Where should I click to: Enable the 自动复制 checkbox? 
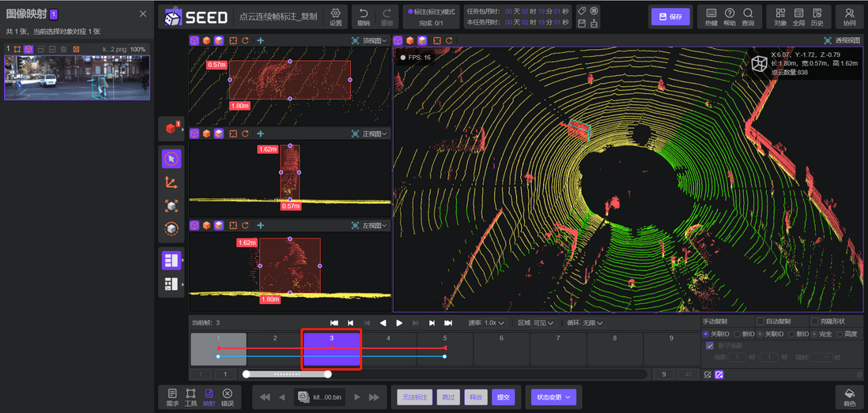click(760, 321)
